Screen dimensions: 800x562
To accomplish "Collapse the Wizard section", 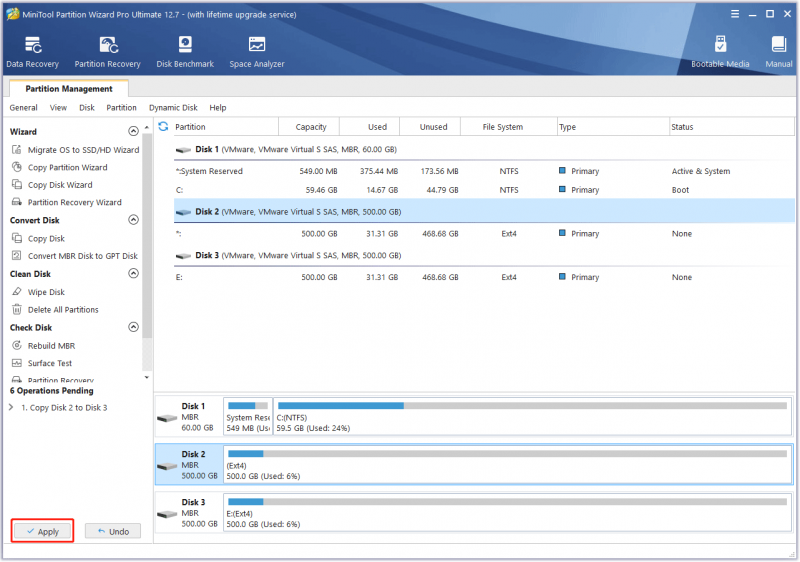I will 133,132.
